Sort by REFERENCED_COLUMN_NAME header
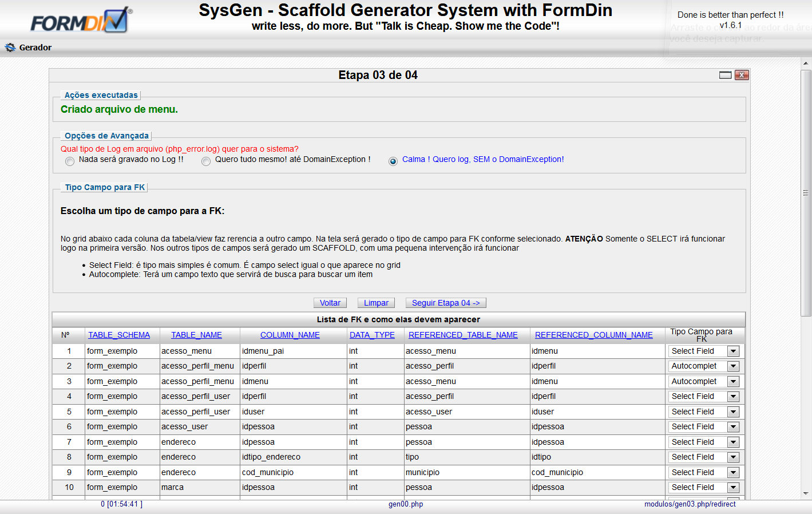 click(x=594, y=335)
